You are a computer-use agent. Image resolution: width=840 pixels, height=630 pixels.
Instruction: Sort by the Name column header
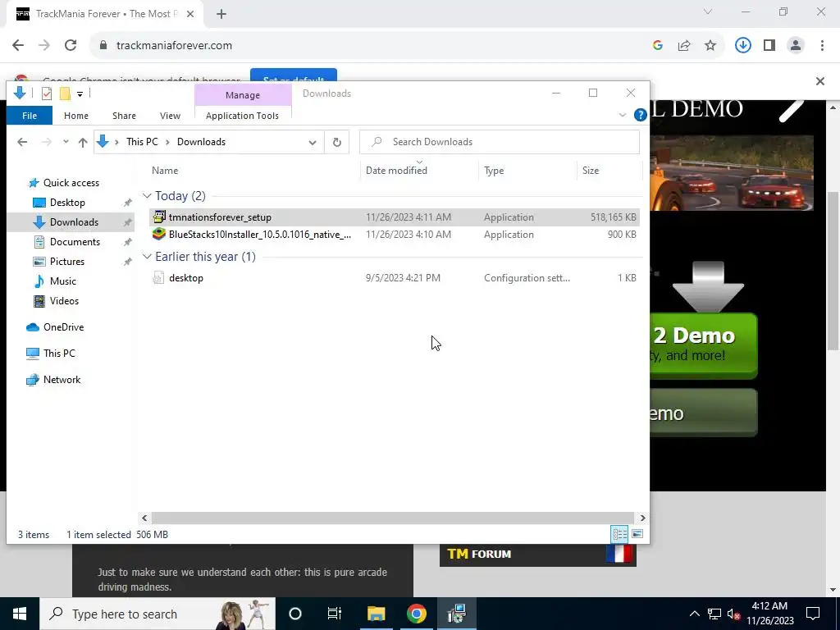click(x=164, y=171)
